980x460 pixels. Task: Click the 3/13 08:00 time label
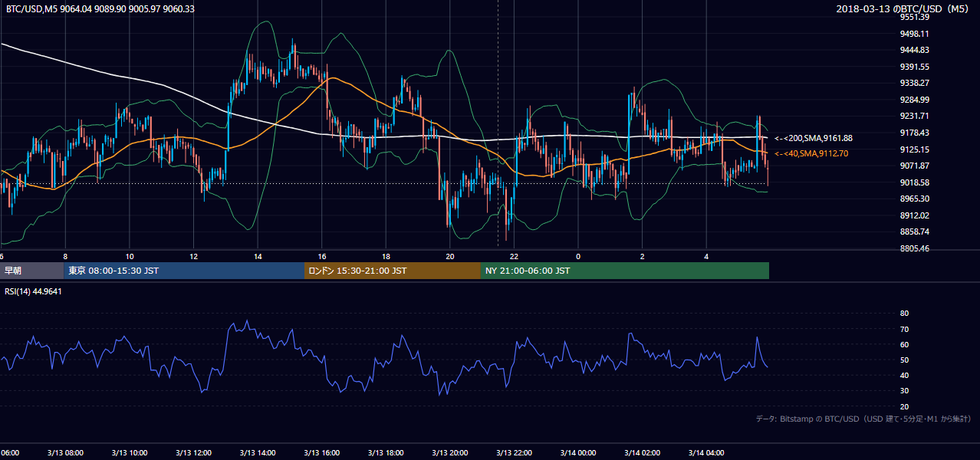[x=64, y=453]
